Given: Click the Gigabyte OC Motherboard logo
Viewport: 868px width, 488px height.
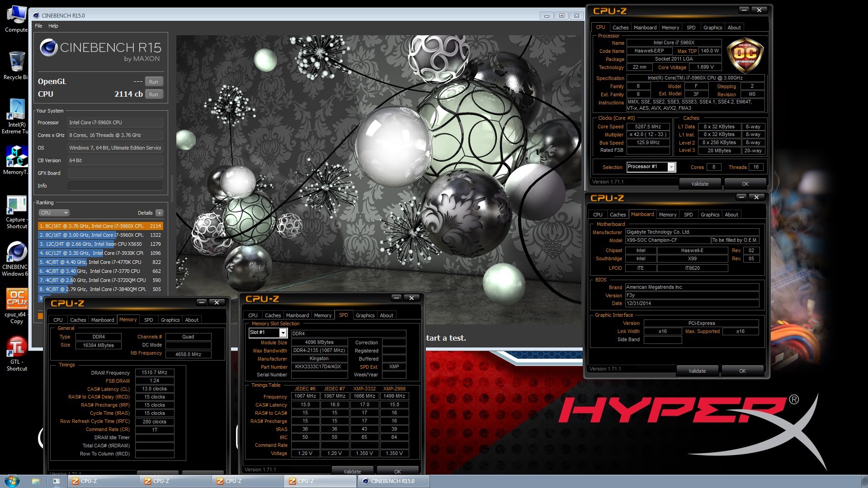Looking at the screenshot, I should pyautogui.click(x=745, y=56).
